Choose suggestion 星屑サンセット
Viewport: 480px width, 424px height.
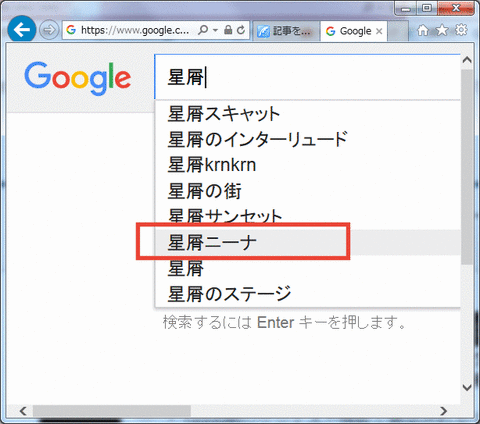tap(307, 216)
